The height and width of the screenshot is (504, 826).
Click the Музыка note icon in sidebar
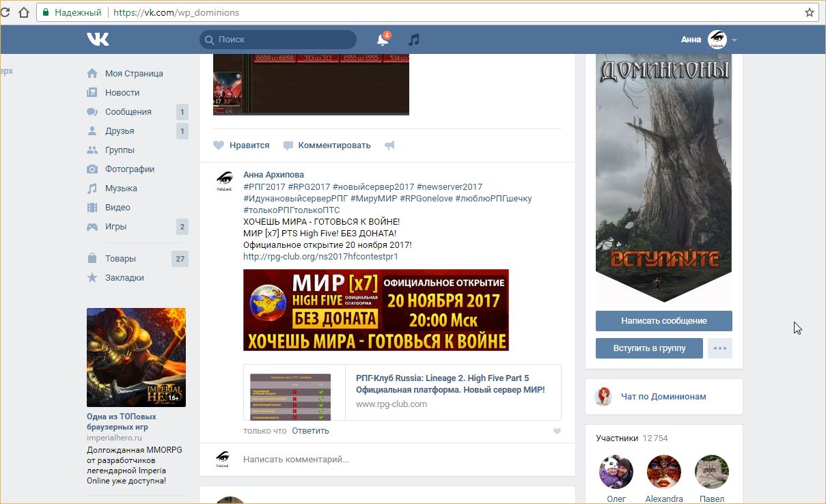pyautogui.click(x=92, y=188)
